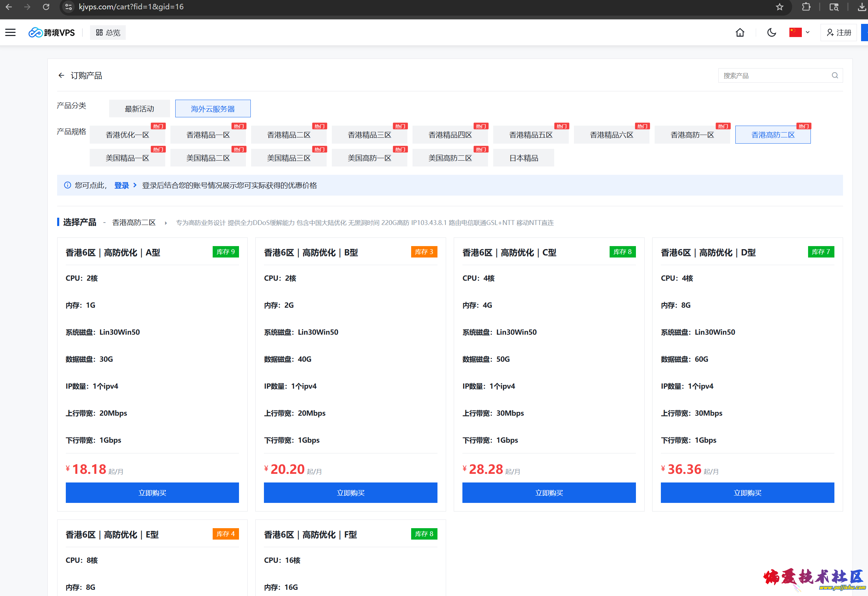Viewport: 868px width, 596px height.
Task: Click the home icon in header
Action: tap(739, 33)
